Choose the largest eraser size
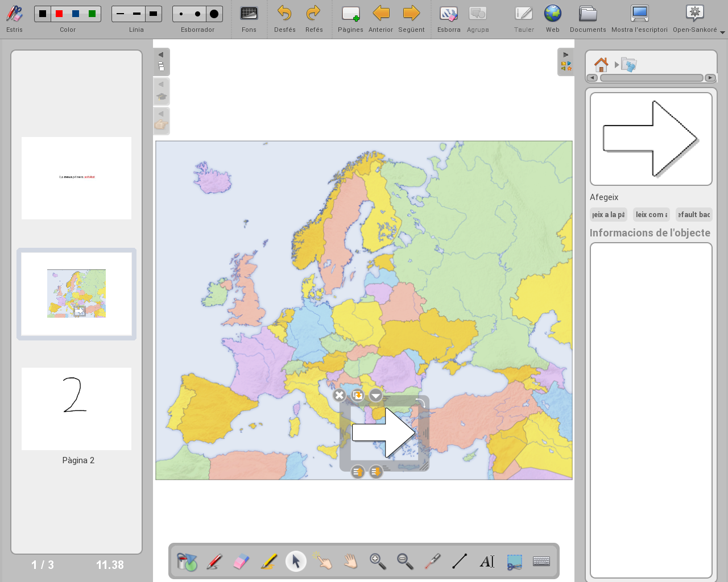Screen dimensions: 728x582 (214, 14)
